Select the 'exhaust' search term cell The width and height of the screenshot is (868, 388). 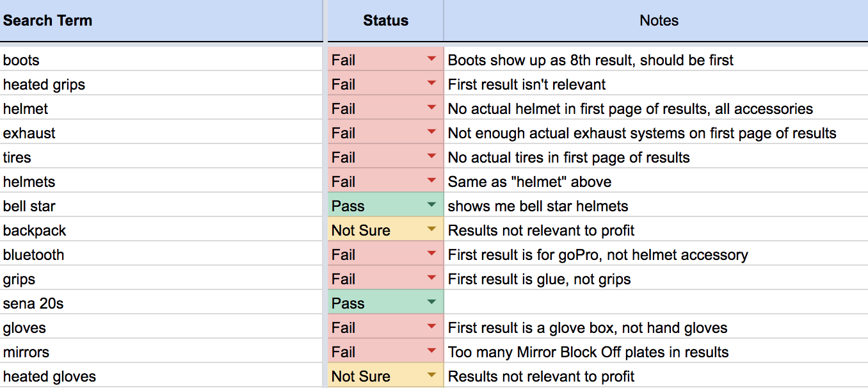tap(161, 133)
